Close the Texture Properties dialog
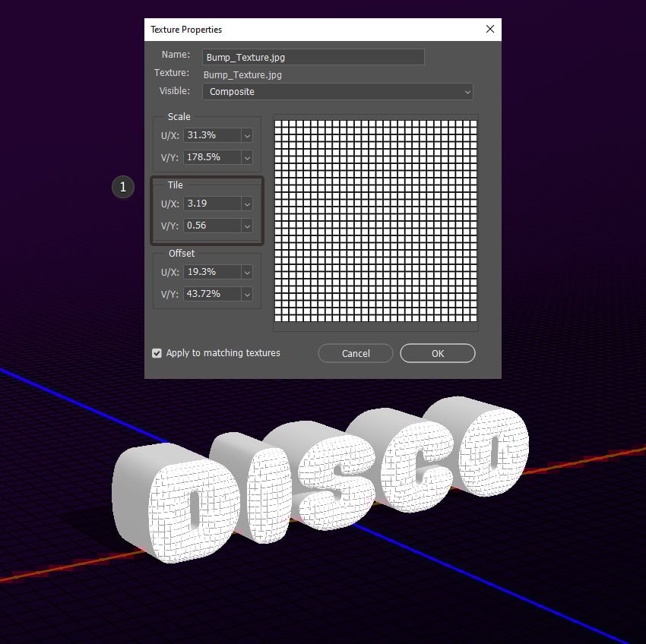 click(490, 29)
